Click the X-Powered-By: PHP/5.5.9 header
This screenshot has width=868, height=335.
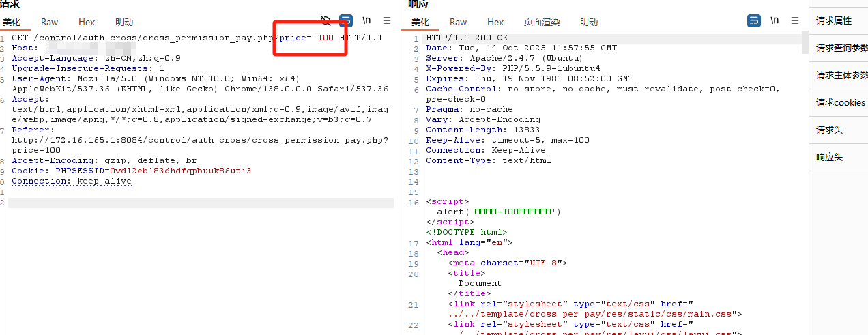[513, 68]
